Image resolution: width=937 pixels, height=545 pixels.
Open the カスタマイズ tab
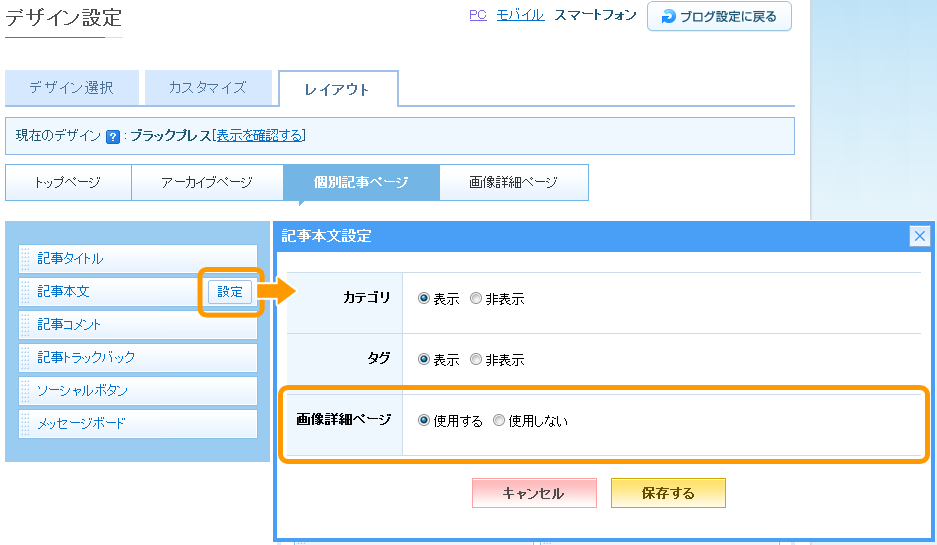pos(207,88)
